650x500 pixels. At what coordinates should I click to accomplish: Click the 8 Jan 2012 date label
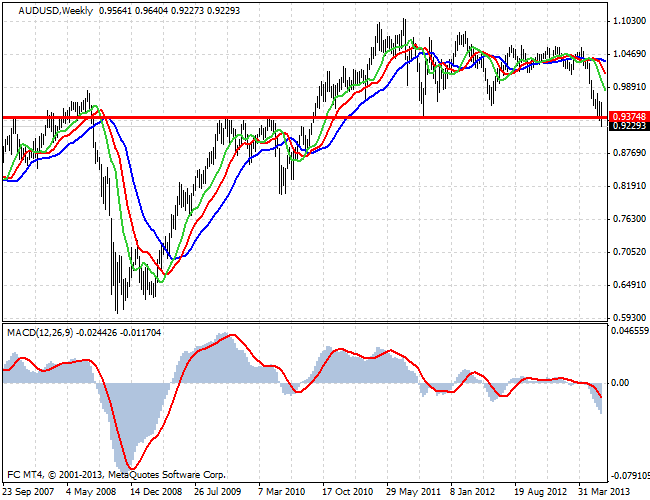click(473, 492)
